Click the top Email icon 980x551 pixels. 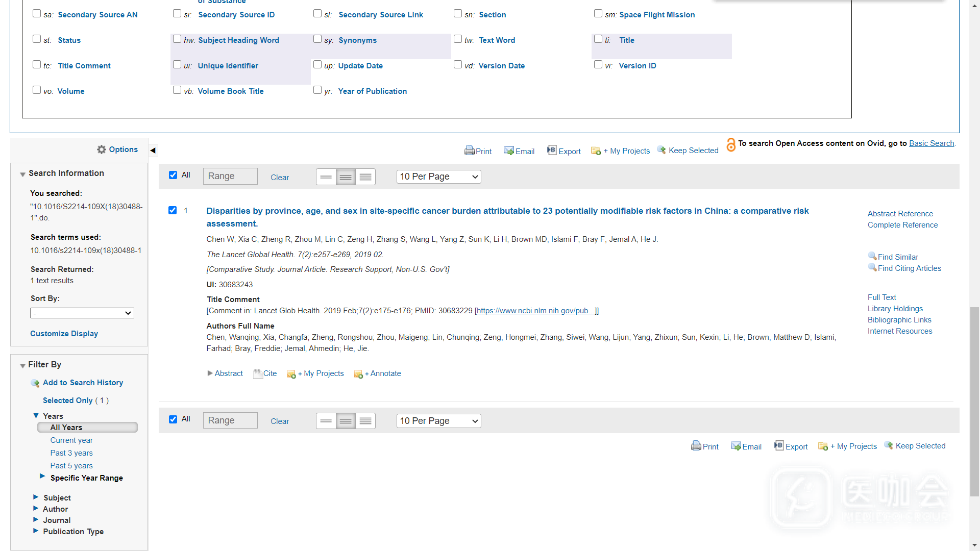click(508, 151)
